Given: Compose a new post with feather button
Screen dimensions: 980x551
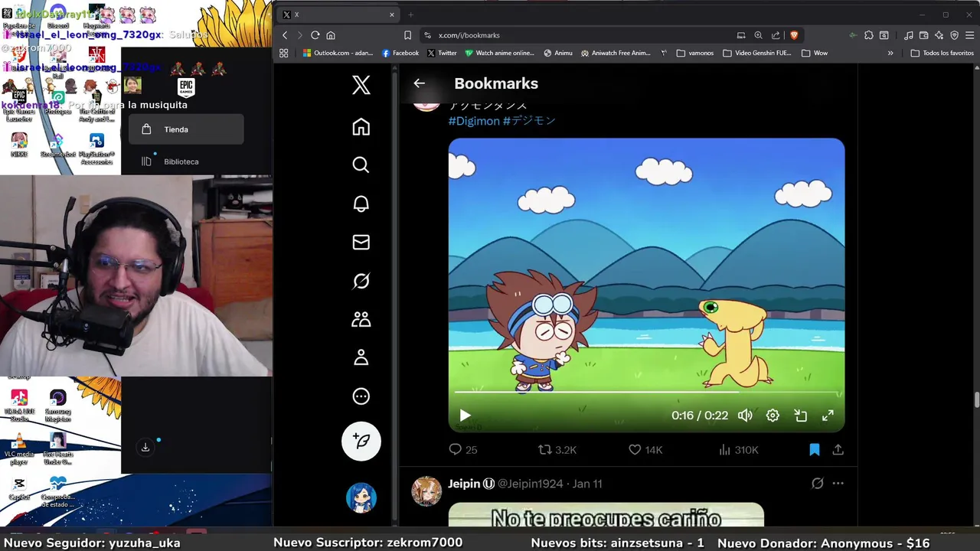Looking at the screenshot, I should (x=361, y=441).
